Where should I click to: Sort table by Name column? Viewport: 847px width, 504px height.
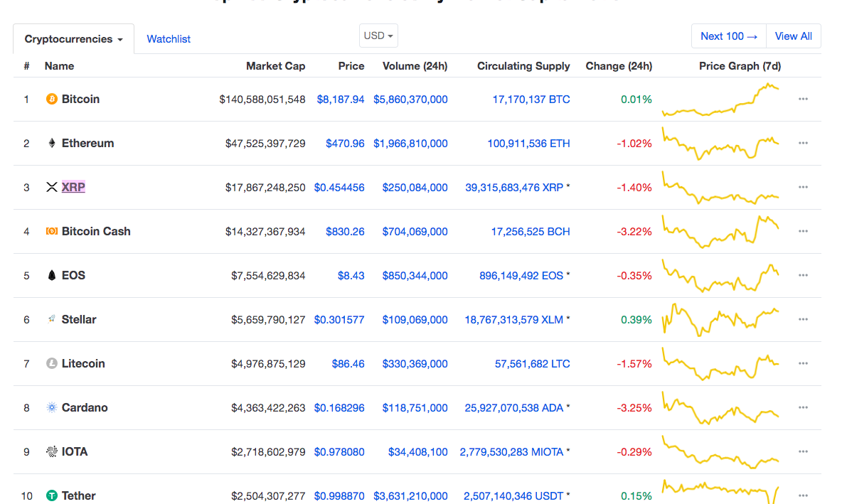60,66
